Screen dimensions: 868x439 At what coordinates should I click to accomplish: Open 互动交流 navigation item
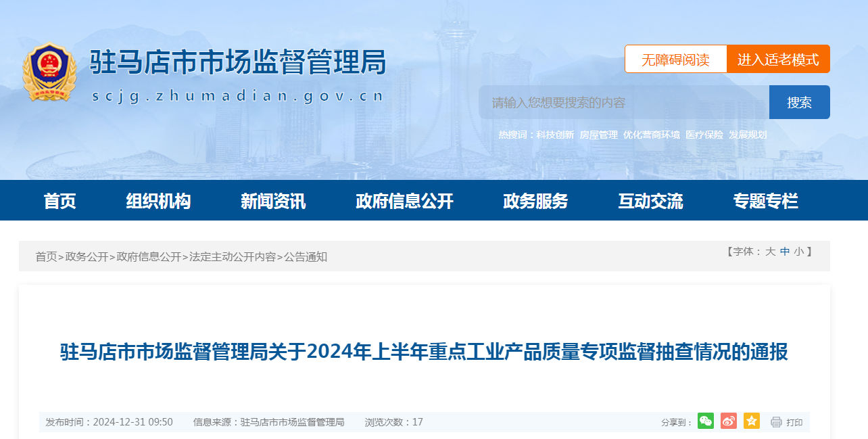(x=650, y=201)
